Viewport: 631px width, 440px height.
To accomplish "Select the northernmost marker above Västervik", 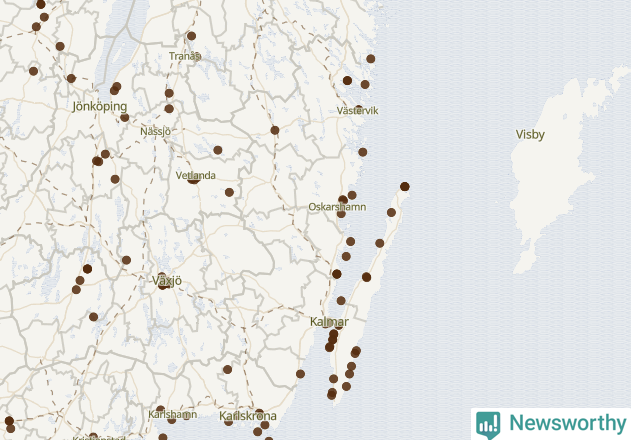I will 371,59.
